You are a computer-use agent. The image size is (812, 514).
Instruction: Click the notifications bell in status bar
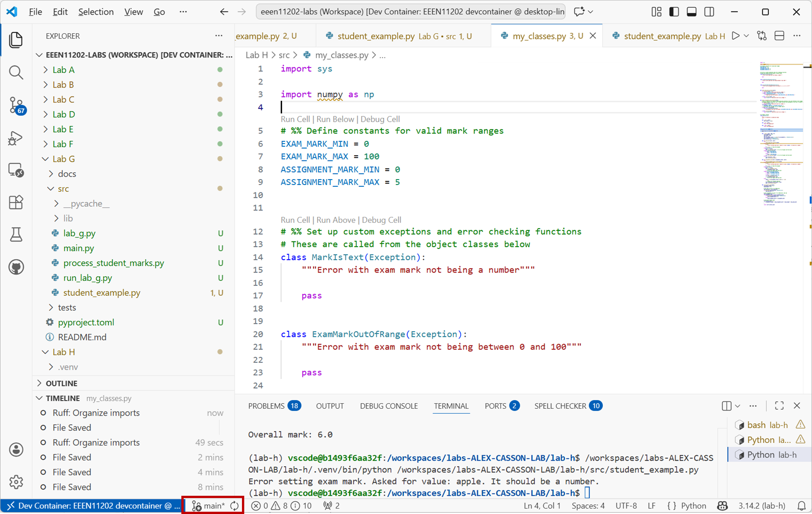[x=801, y=506]
